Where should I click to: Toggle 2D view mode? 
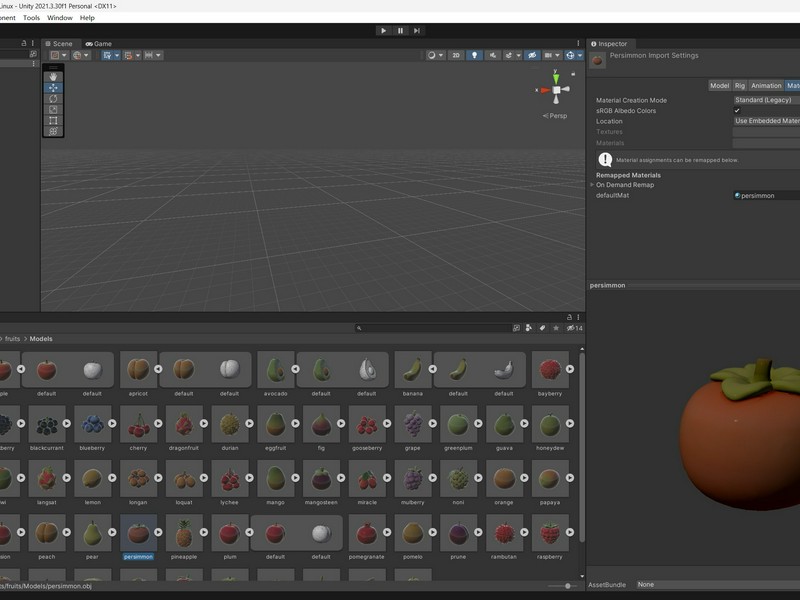coord(456,55)
